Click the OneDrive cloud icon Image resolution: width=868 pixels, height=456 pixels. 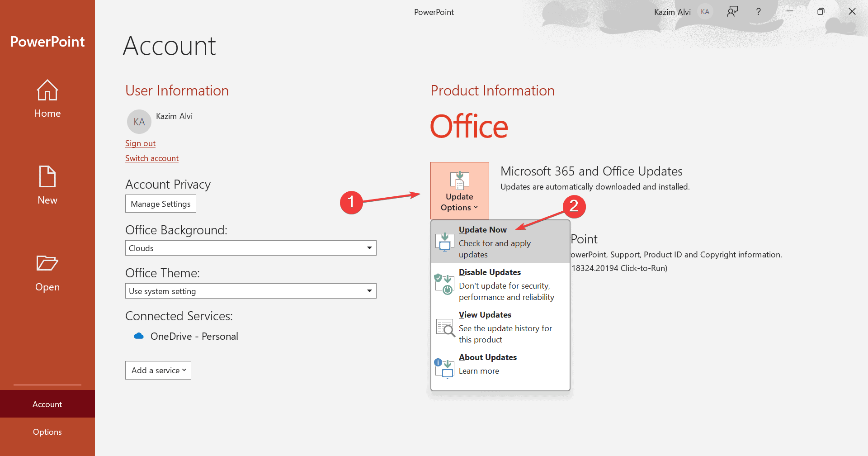point(139,336)
